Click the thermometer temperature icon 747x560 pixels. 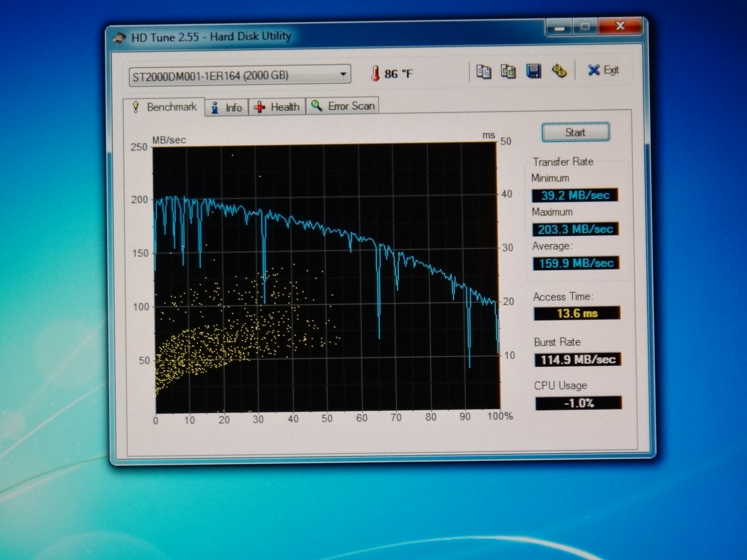[375, 73]
